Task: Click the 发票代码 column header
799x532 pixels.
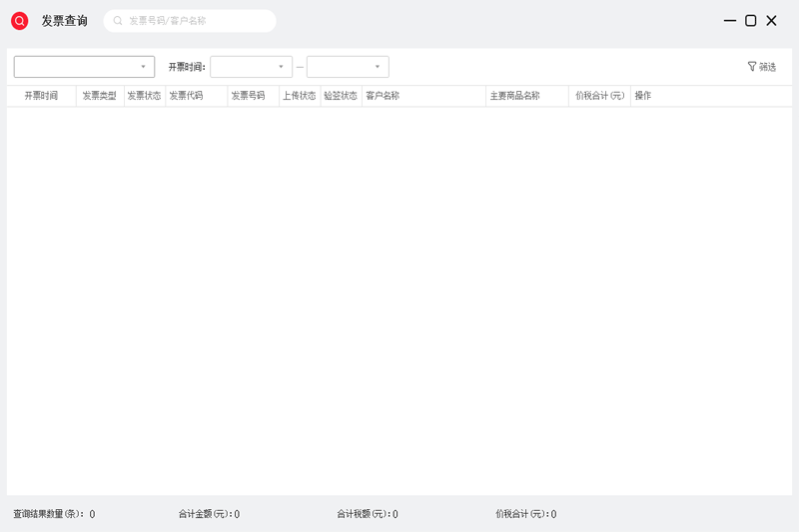Action: pyautogui.click(x=196, y=96)
